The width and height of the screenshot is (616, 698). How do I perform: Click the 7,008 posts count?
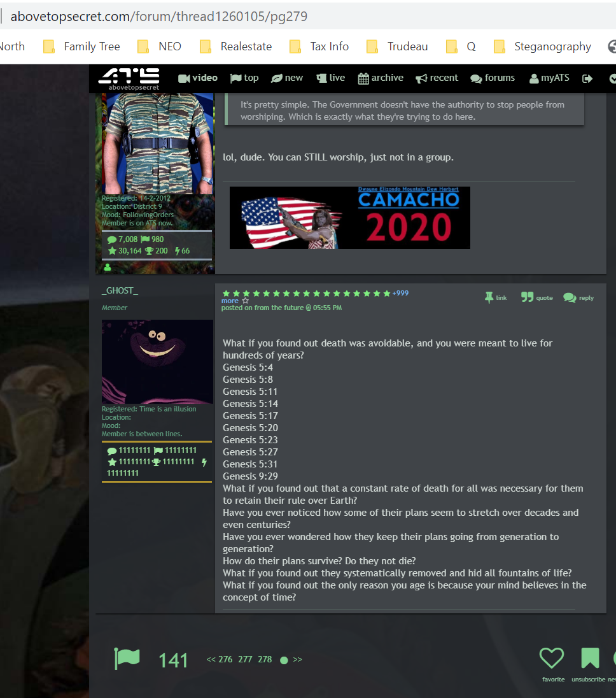coord(128,239)
